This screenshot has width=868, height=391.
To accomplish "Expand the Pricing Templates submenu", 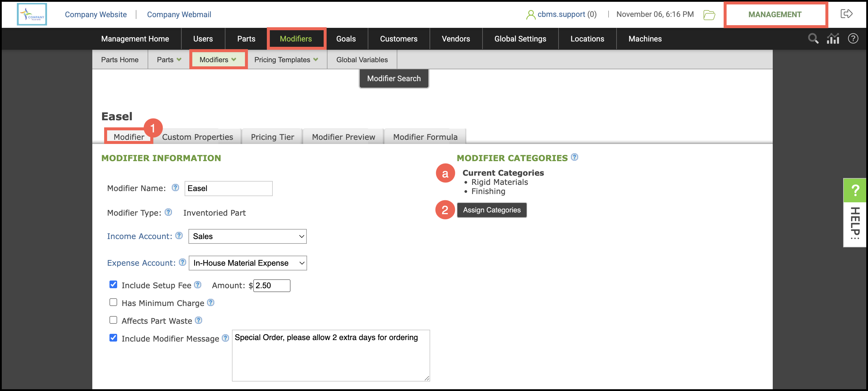I will click(x=286, y=60).
